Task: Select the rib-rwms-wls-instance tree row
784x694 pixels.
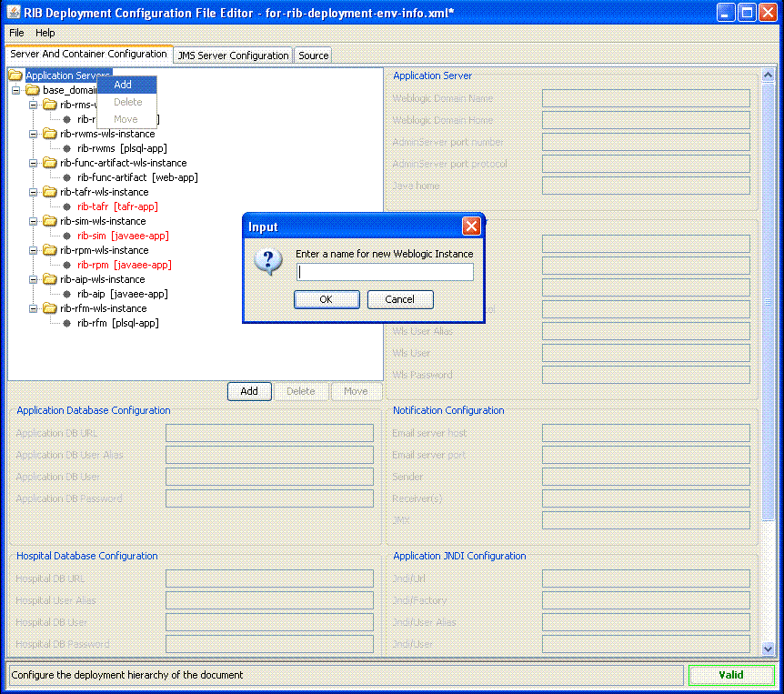Action: (x=107, y=134)
